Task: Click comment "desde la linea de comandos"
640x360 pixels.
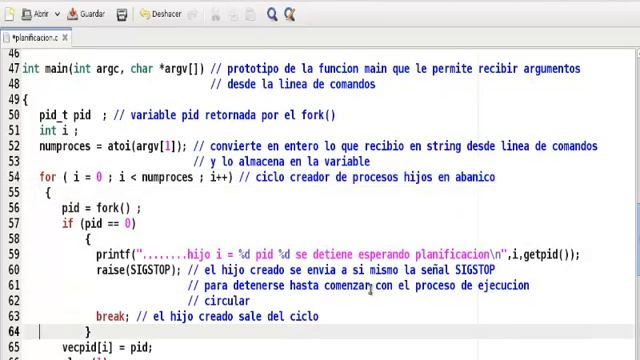Action: (x=301, y=84)
